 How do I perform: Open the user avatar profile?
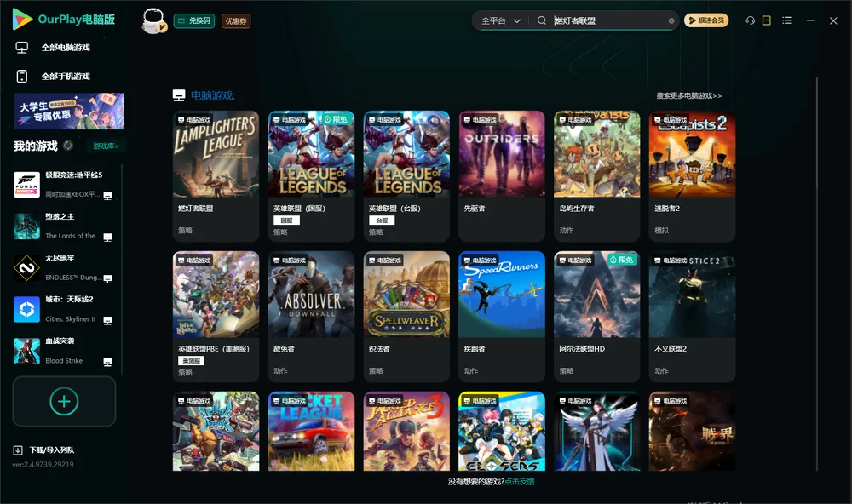coord(153,21)
